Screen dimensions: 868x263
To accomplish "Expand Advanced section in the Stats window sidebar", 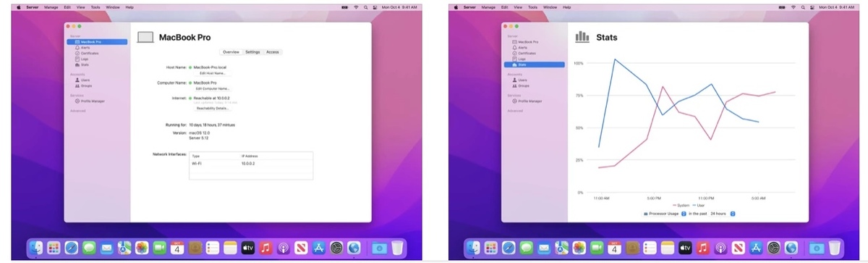I will pos(515,111).
